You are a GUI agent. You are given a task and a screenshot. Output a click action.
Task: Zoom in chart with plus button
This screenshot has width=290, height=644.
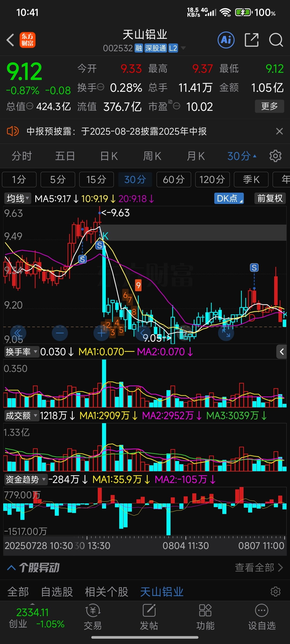click(102, 333)
